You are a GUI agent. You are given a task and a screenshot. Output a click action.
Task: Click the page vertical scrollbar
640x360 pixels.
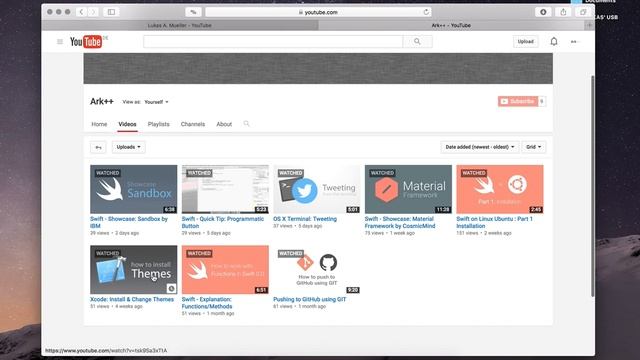[593, 186]
